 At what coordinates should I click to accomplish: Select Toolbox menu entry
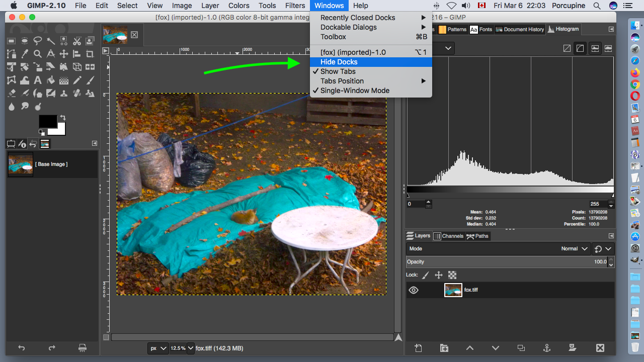371,37
